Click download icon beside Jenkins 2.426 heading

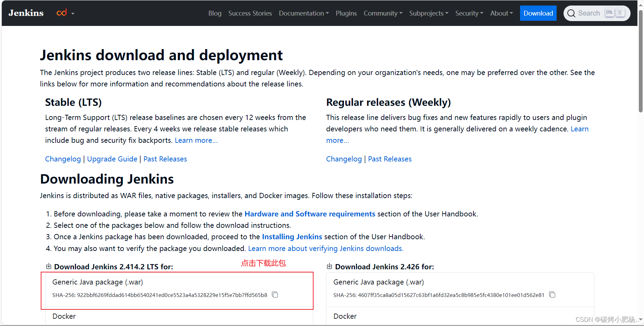[x=329, y=266]
